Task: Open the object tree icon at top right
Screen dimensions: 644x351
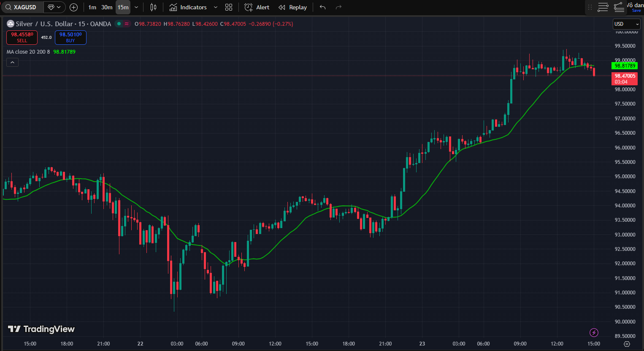Action: click(x=619, y=7)
